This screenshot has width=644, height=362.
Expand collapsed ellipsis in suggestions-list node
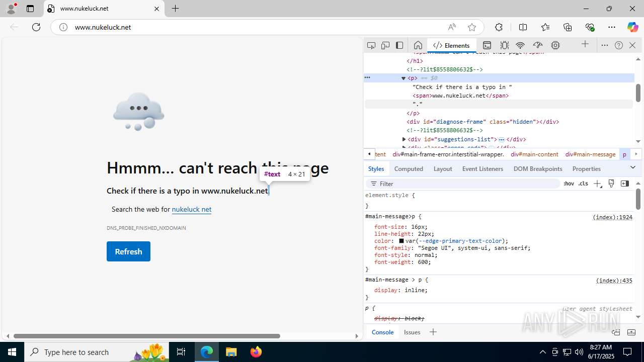tap(502, 140)
